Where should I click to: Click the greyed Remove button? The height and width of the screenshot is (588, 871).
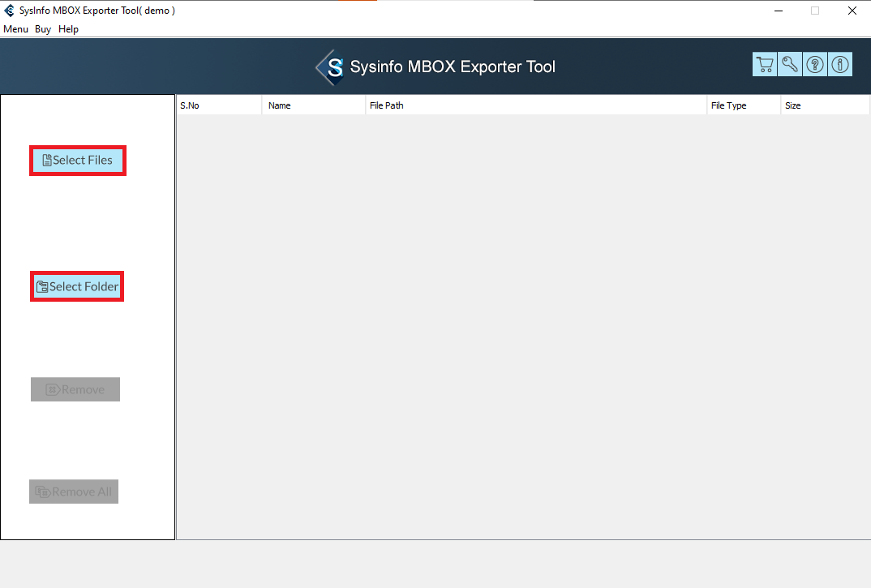click(75, 389)
